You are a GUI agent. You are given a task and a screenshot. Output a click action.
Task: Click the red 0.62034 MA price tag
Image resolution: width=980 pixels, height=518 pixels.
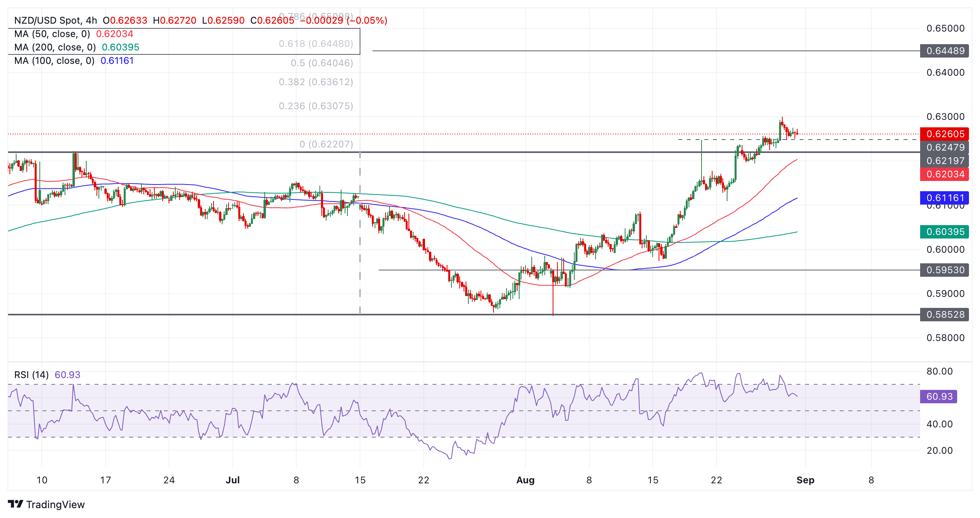click(x=944, y=174)
